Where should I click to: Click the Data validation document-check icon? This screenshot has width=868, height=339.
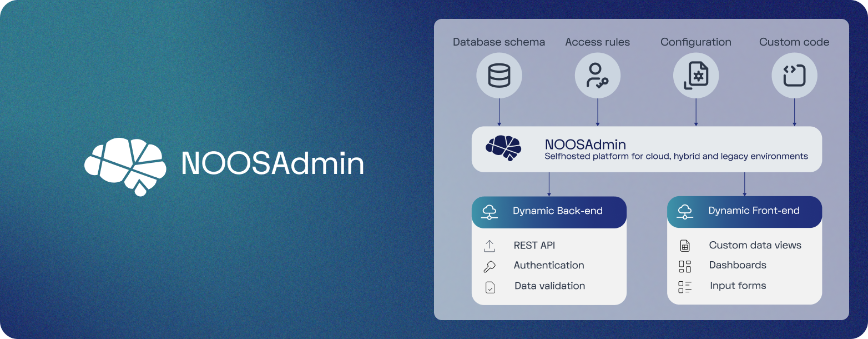click(x=490, y=287)
